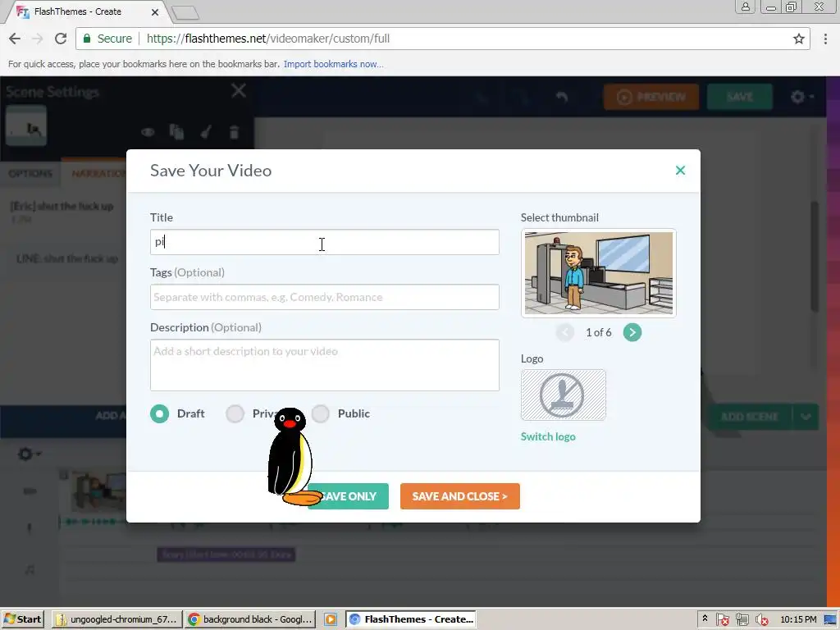
Task: Click the muted volume tray icon
Action: tap(761, 620)
